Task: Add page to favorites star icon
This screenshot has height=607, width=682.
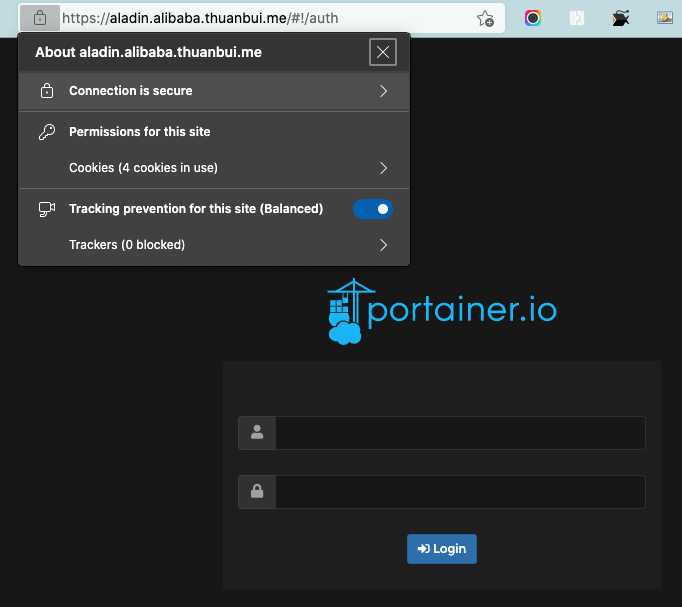Action: (x=485, y=19)
